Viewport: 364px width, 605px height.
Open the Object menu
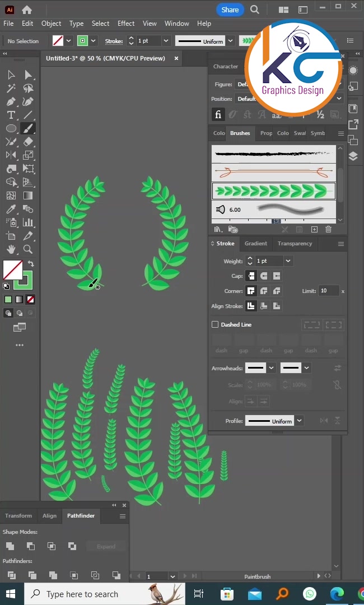[x=52, y=24]
